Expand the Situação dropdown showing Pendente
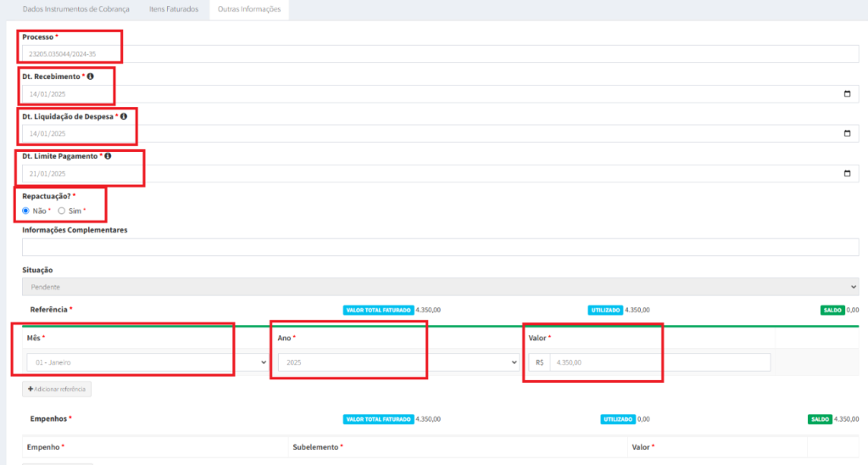The width and height of the screenshot is (868, 465). (439, 287)
